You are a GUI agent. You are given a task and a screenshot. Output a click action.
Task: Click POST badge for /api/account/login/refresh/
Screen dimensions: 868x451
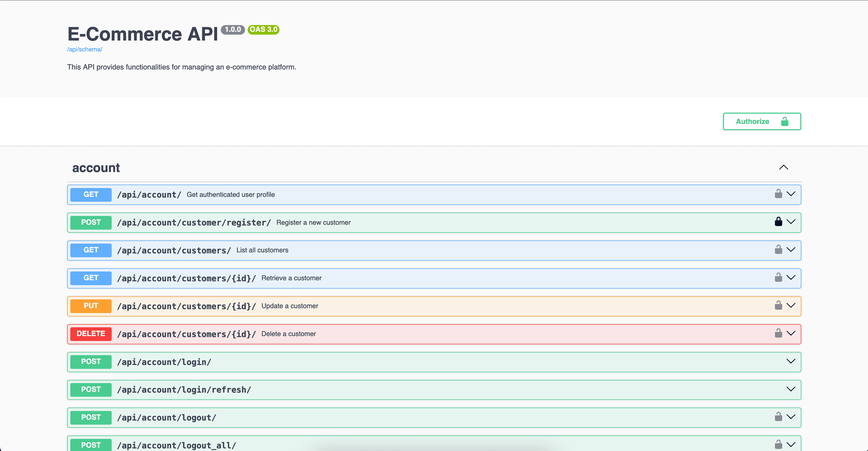click(x=91, y=390)
